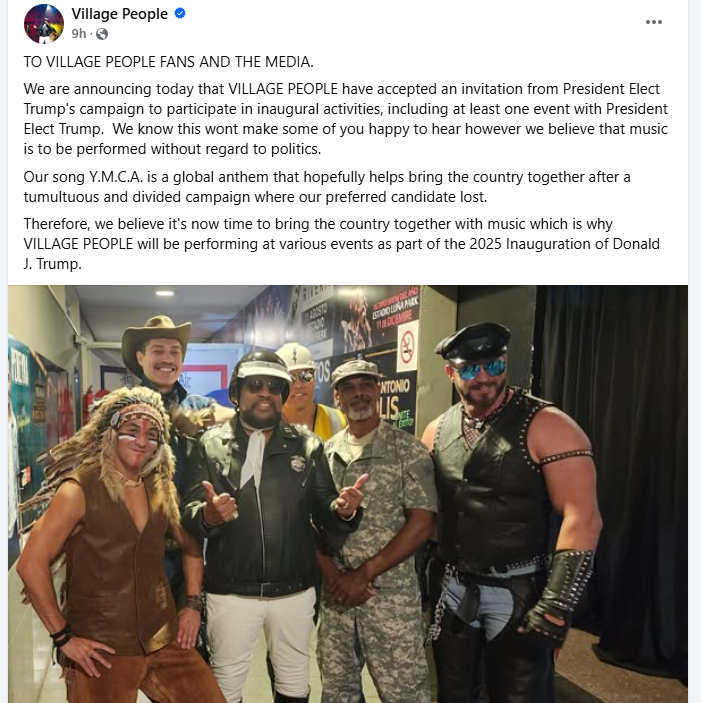
Task: Click the globe public-audience icon
Action: click(102, 34)
